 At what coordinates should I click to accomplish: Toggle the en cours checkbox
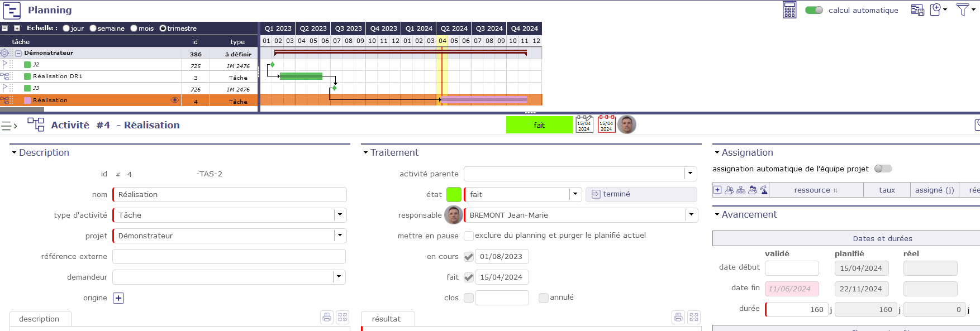469,257
